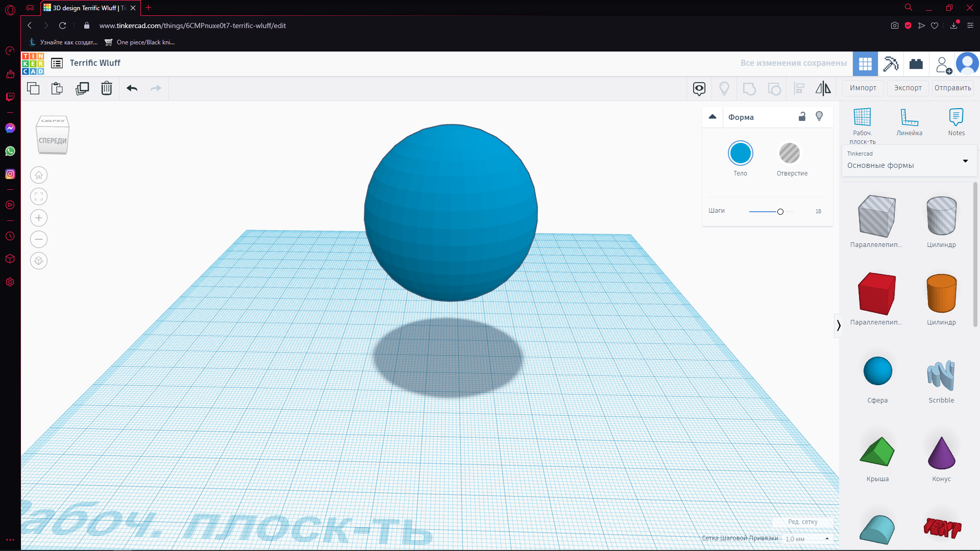The width and height of the screenshot is (980, 551).
Task: Click the Импорт button
Action: (x=863, y=88)
